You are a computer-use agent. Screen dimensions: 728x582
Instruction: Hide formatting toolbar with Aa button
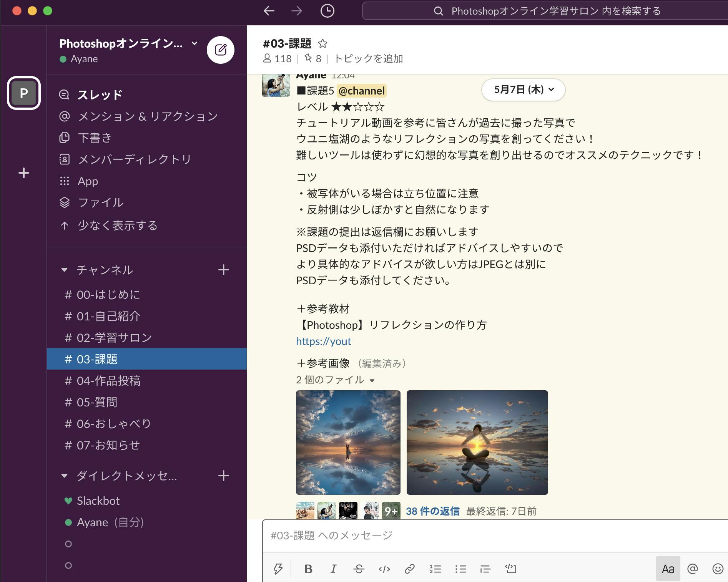(668, 569)
